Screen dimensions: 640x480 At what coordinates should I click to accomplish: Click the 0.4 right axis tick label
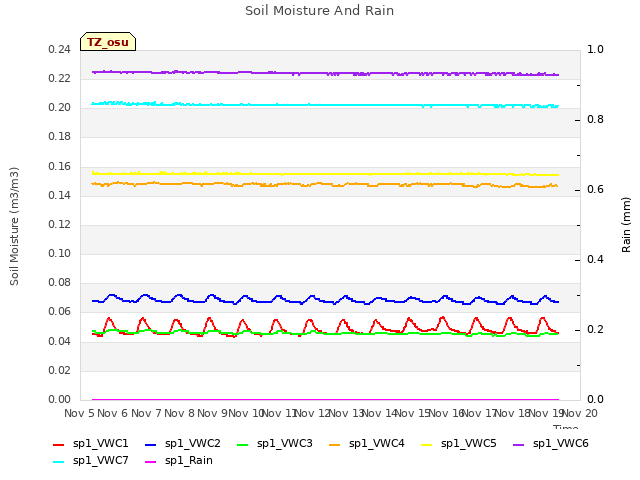[x=595, y=260]
